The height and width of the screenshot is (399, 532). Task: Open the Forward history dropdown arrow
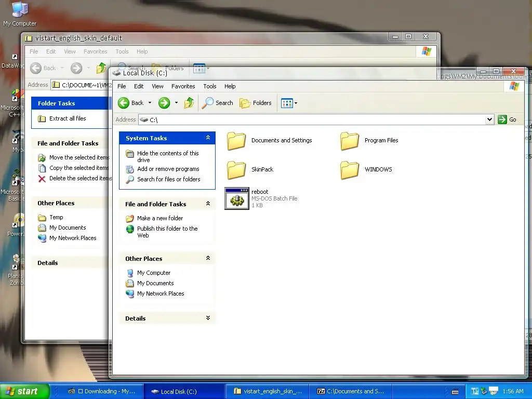coord(176,103)
